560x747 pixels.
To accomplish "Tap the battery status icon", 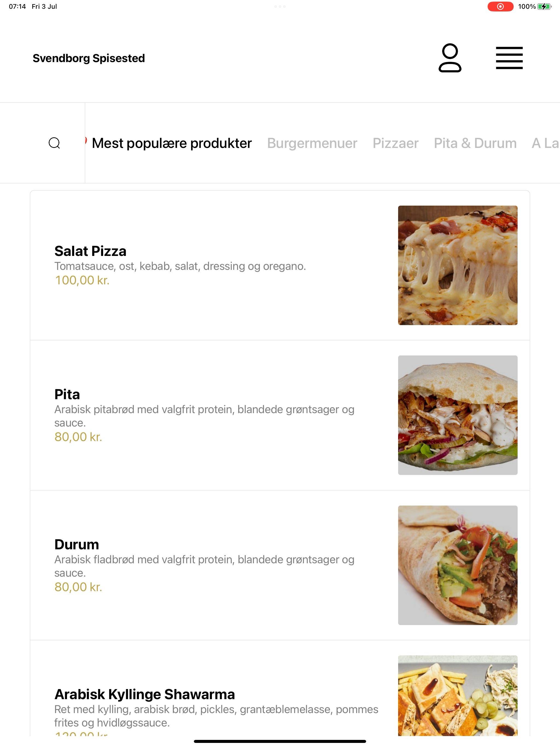I will pos(544,6).
